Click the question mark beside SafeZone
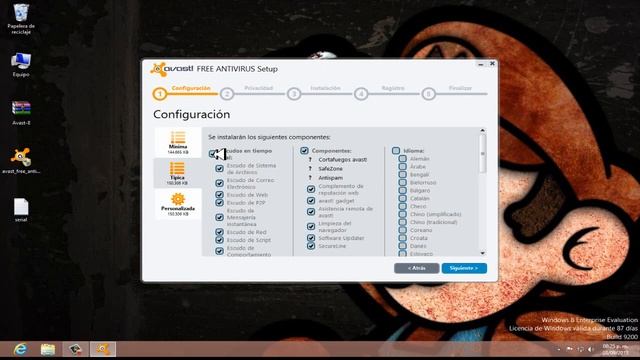 point(311,169)
